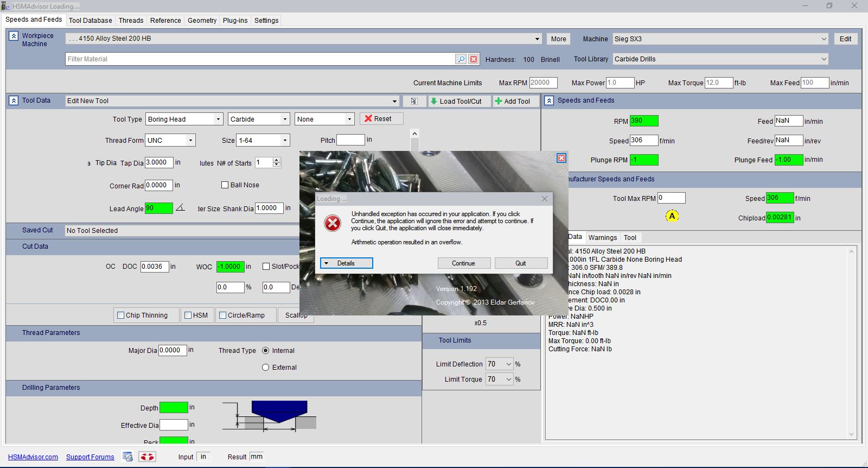Click the red lifebuoy help icon
Screen dimensions: 868x468
pos(148,457)
